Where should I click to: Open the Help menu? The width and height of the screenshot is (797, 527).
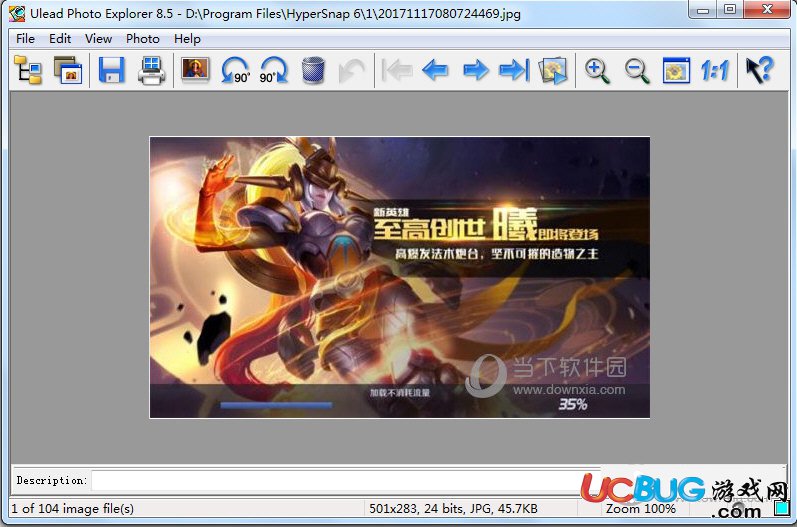click(187, 39)
